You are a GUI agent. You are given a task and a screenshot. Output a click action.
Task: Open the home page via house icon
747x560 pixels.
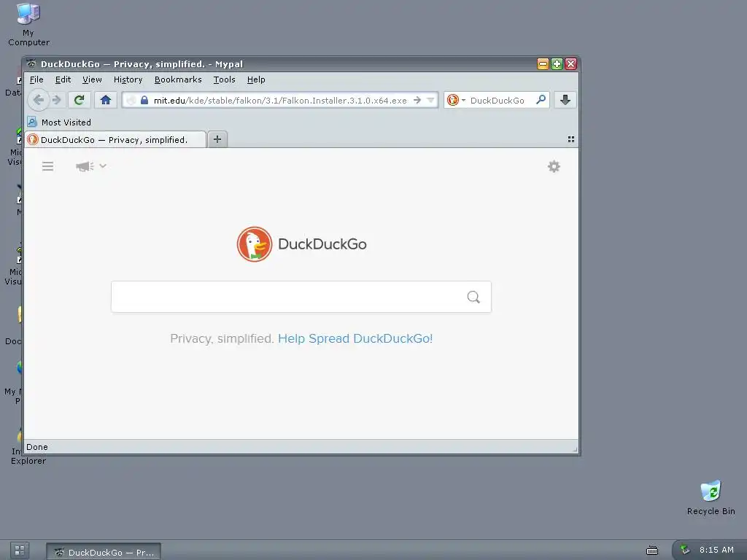[x=106, y=100]
